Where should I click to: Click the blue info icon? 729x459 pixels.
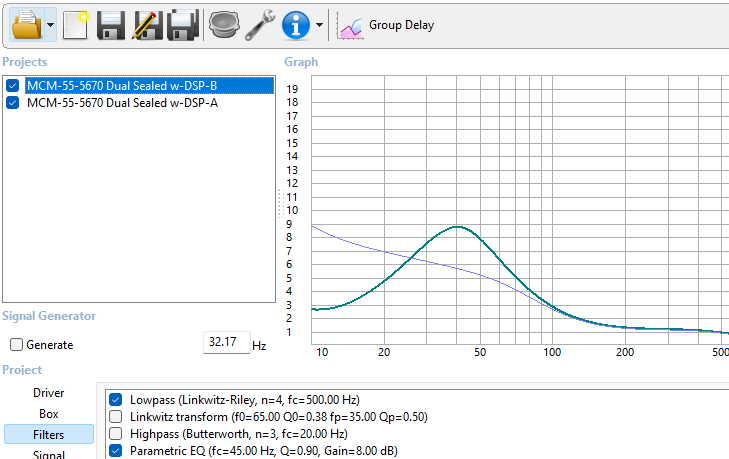[296, 25]
